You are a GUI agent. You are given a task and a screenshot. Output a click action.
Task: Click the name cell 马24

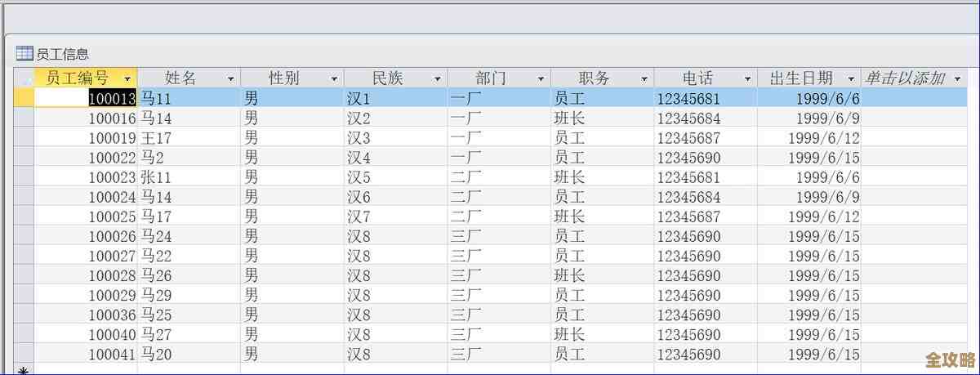(189, 235)
